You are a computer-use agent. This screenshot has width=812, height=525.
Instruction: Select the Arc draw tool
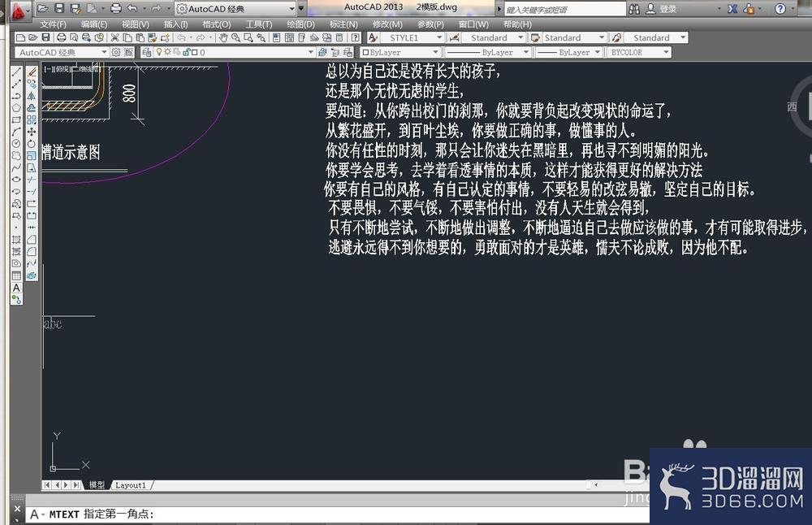(x=16, y=132)
